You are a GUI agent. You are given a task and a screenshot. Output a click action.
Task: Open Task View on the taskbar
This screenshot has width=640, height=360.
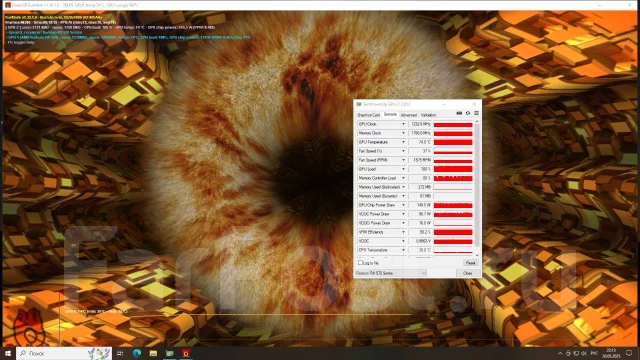point(120,353)
